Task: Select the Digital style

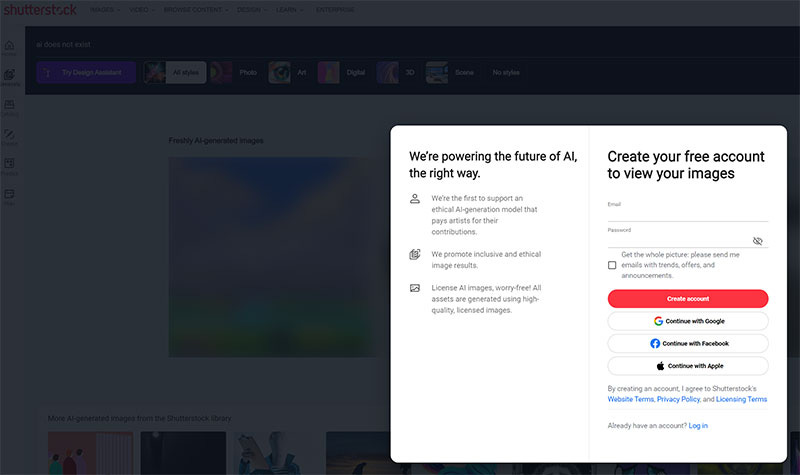Action: (342, 72)
